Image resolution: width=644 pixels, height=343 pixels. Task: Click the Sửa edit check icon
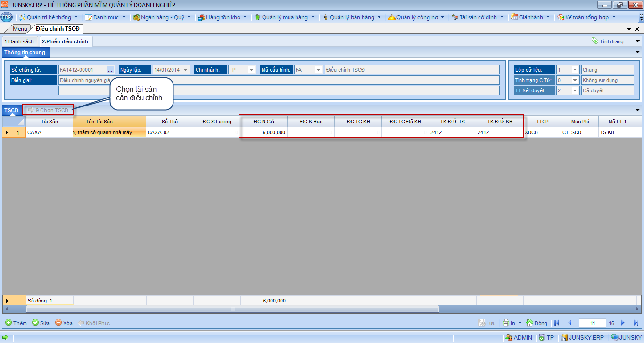[x=35, y=323]
